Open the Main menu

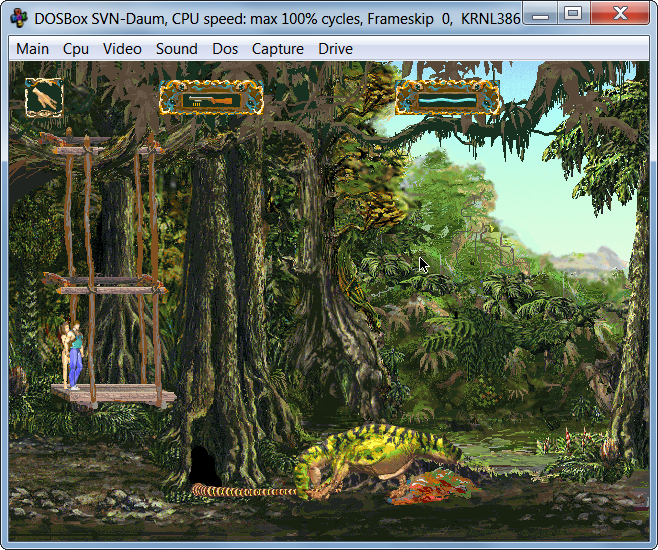[32, 49]
